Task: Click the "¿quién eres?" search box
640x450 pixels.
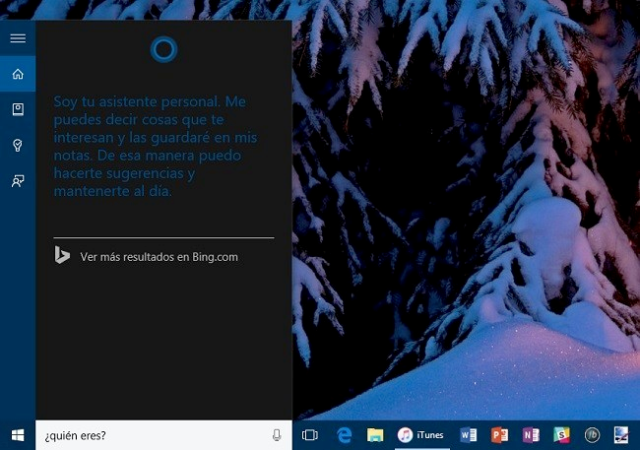Action: tap(150, 435)
